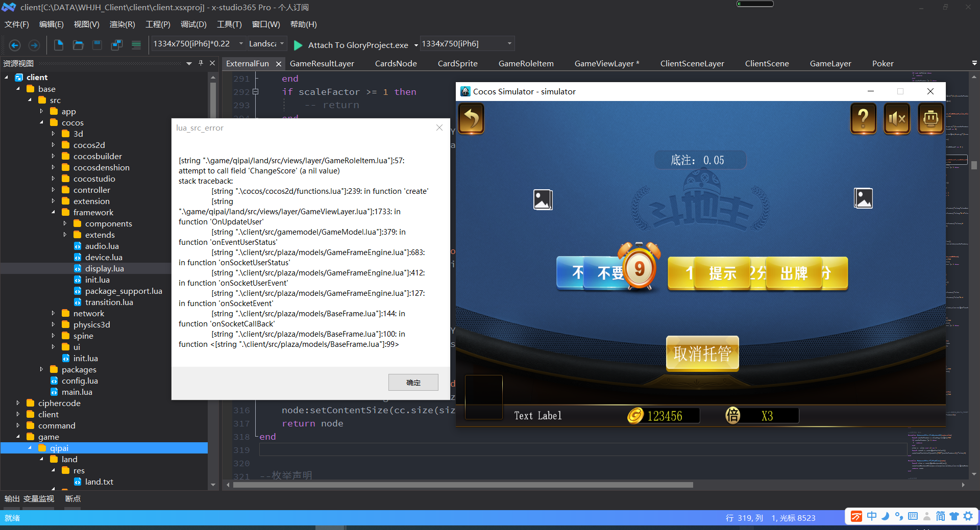This screenshot has height=530, width=980.
Task: Close the lua_src_error dialog with X
Action: pyautogui.click(x=439, y=128)
